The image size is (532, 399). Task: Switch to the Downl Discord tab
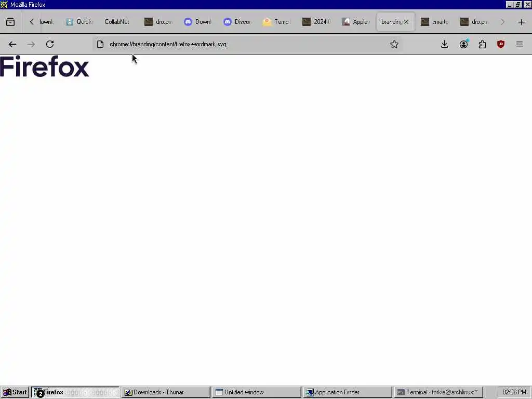click(x=198, y=22)
